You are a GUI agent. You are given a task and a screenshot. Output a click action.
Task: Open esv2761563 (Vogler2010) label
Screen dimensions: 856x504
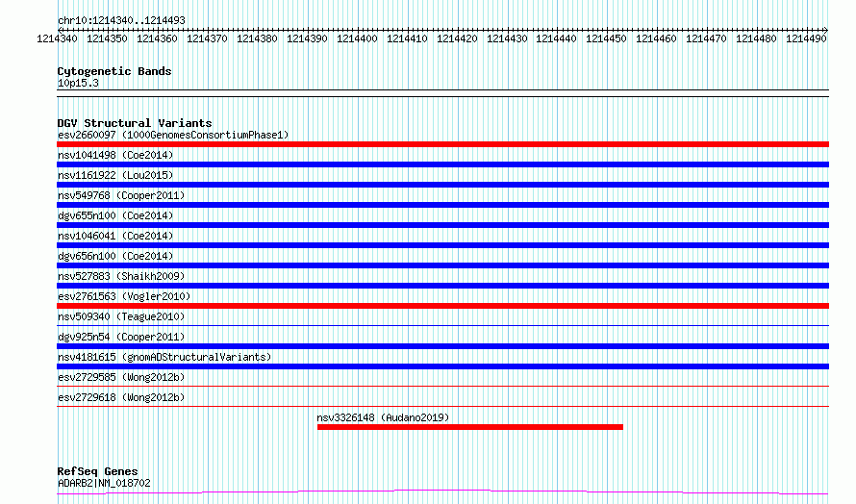pyautogui.click(x=124, y=296)
